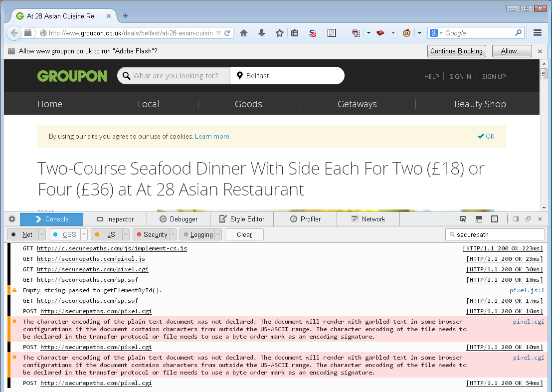This screenshot has width=552, height=392.
Task: Dismiss the Adobe Flash notification bar
Action: point(540,51)
